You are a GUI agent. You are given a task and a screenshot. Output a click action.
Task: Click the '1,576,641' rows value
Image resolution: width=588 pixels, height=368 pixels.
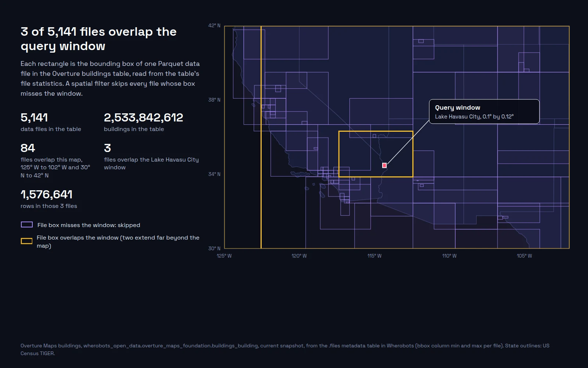coord(46,194)
